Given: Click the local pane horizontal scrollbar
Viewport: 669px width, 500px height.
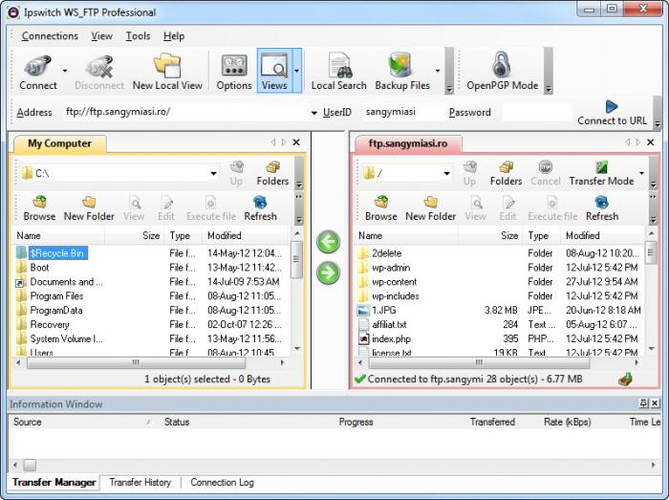Looking at the screenshot, I should (x=150, y=363).
